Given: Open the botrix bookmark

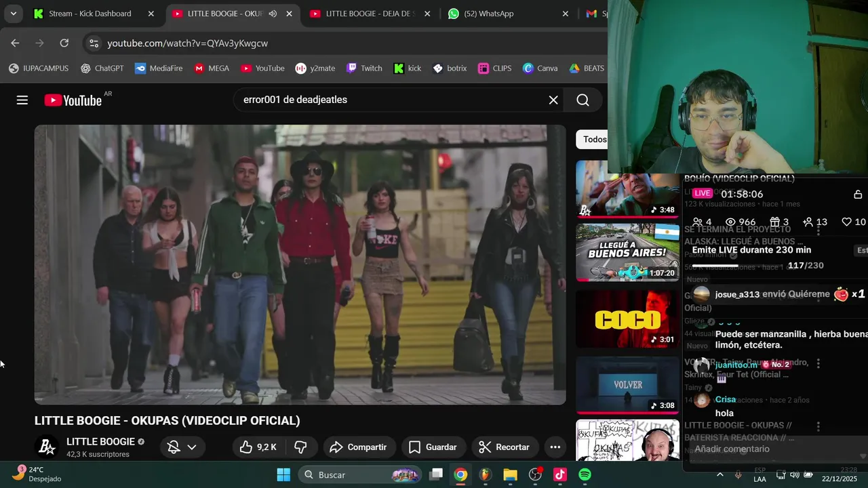Looking at the screenshot, I should point(450,68).
